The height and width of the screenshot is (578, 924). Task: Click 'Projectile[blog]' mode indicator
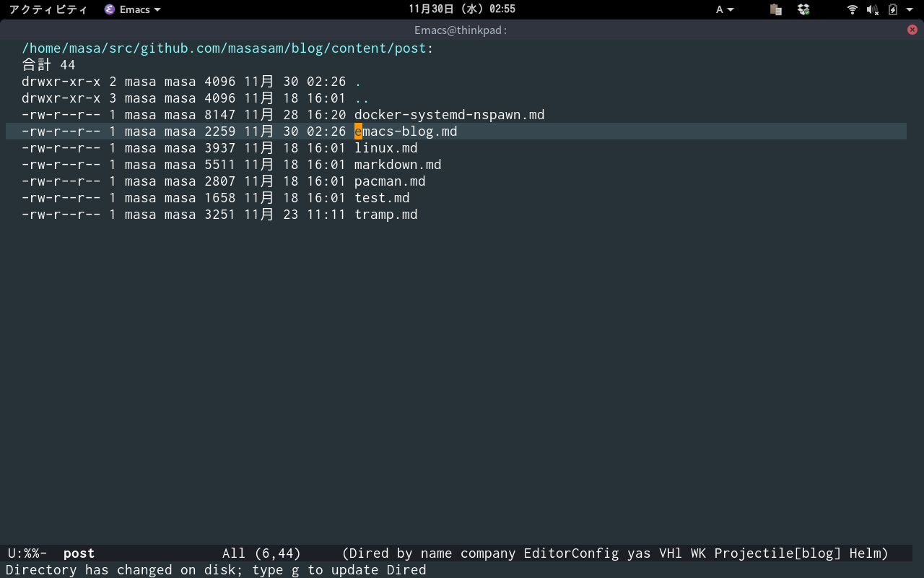tap(778, 553)
